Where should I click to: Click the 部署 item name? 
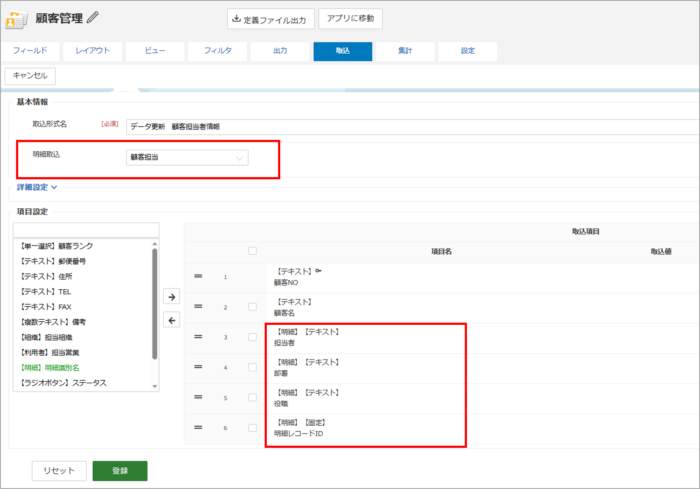pos(281,373)
